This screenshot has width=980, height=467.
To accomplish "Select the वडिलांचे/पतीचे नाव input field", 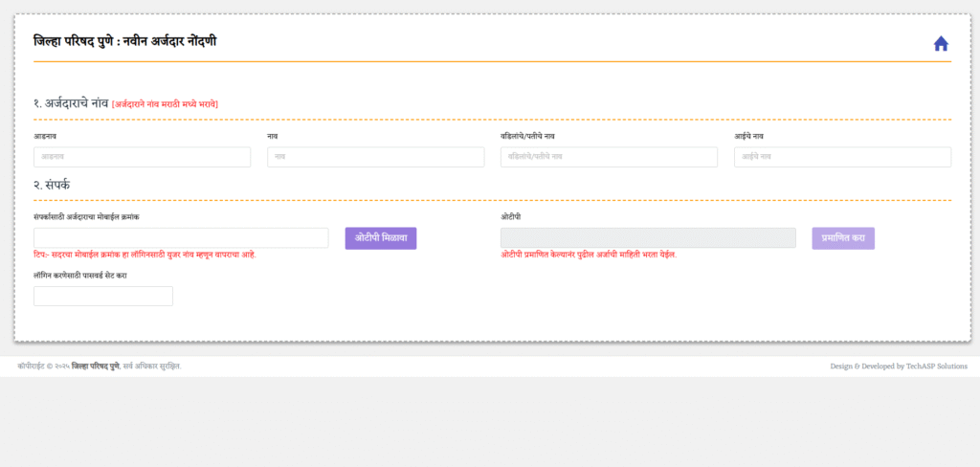I will [x=609, y=157].
